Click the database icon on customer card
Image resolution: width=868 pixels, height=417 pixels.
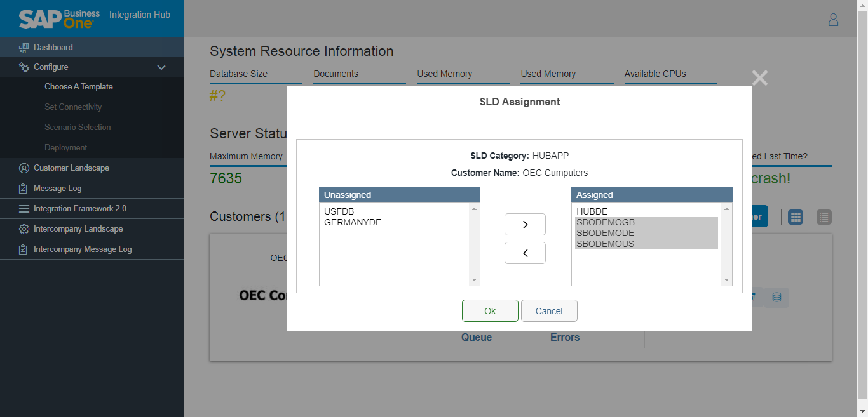point(776,297)
